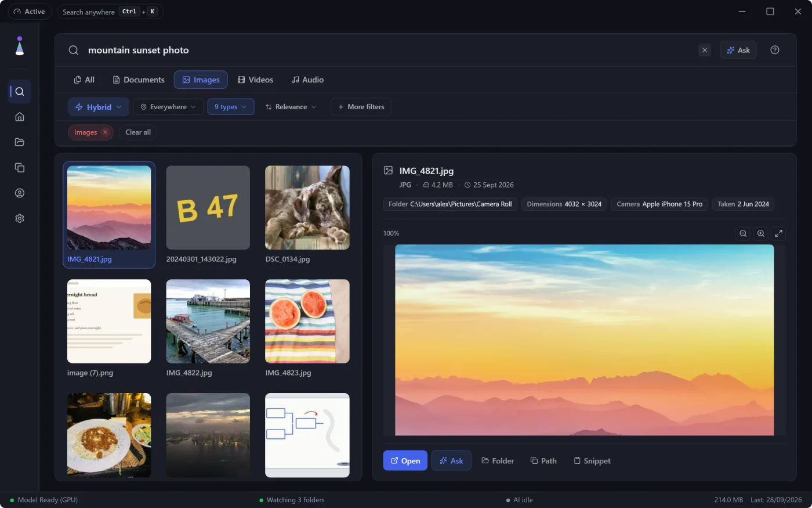Go to Home in the sidebar
This screenshot has height=508, width=812.
19,117
